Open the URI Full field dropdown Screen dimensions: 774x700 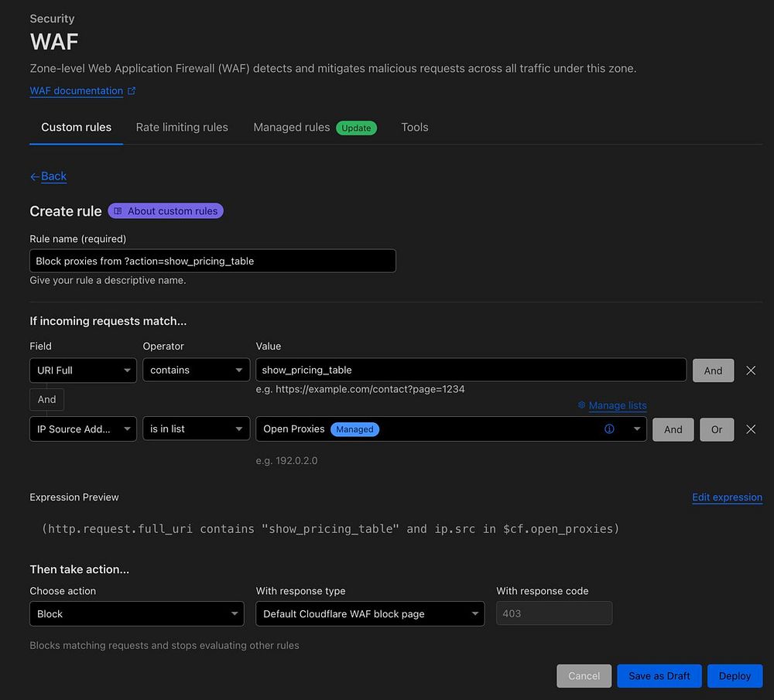click(x=83, y=370)
